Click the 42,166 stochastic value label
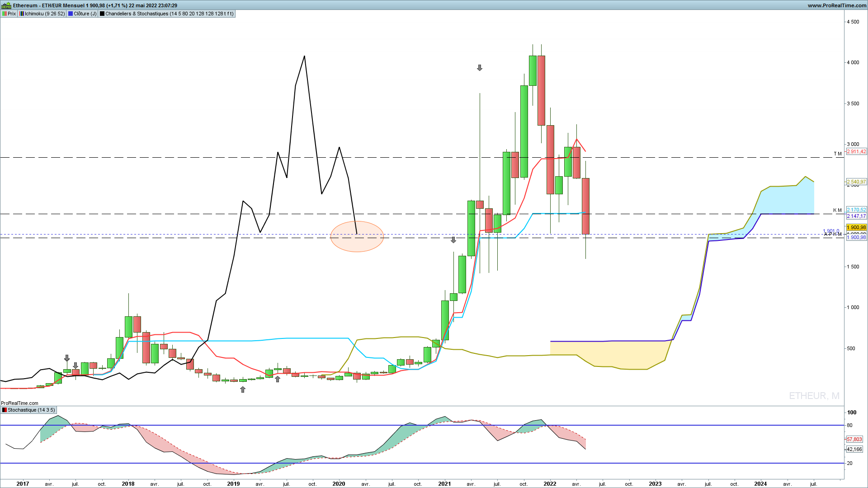Image resolution: width=868 pixels, height=488 pixels. [x=854, y=449]
